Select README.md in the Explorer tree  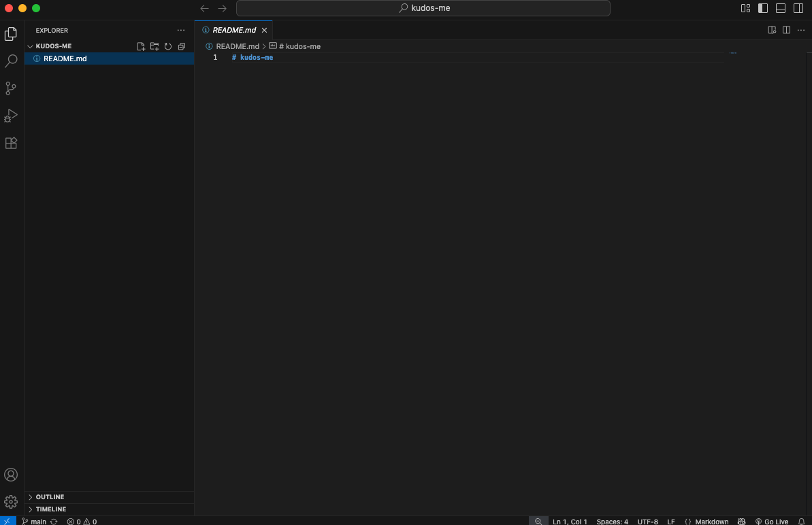pyautogui.click(x=65, y=58)
